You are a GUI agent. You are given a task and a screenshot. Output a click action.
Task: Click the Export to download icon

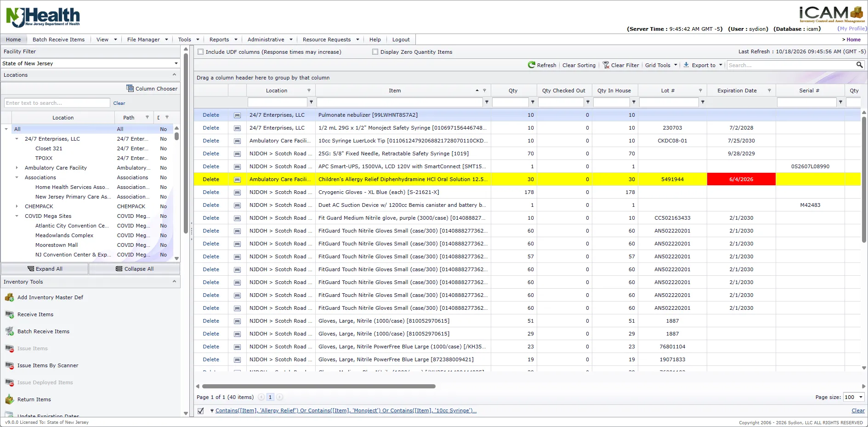[x=686, y=65]
